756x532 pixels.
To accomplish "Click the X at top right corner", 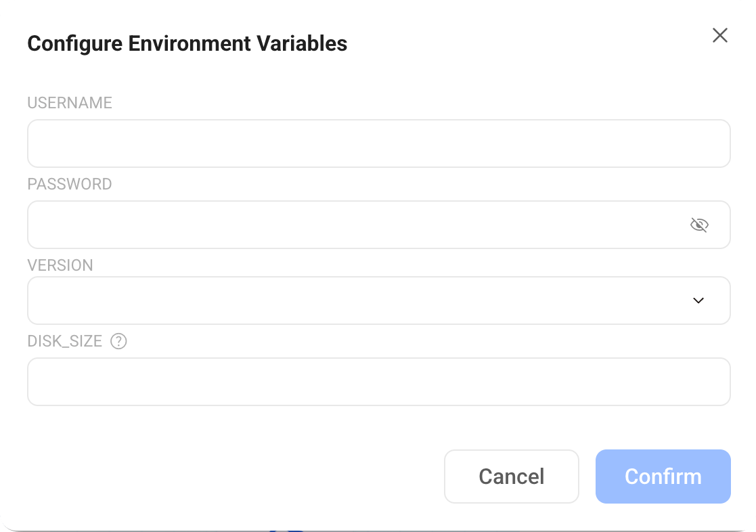I will 720,35.
